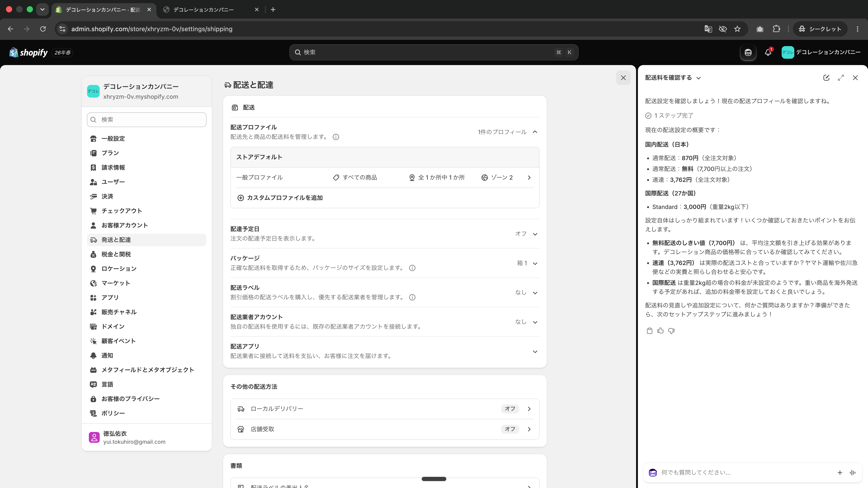Click カスタムプロファイルを追加
The height and width of the screenshot is (488, 868).
point(280,198)
